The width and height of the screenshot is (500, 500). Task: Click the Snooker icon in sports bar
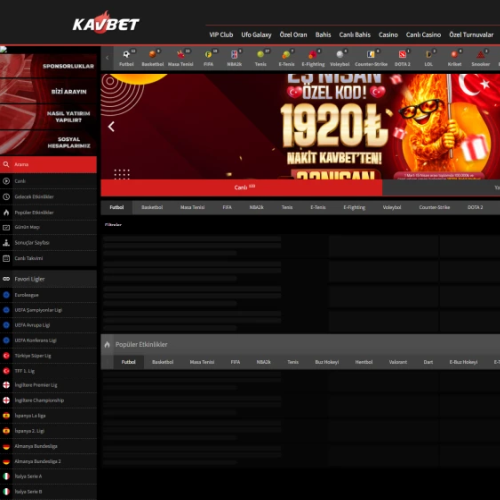pyautogui.click(x=480, y=54)
